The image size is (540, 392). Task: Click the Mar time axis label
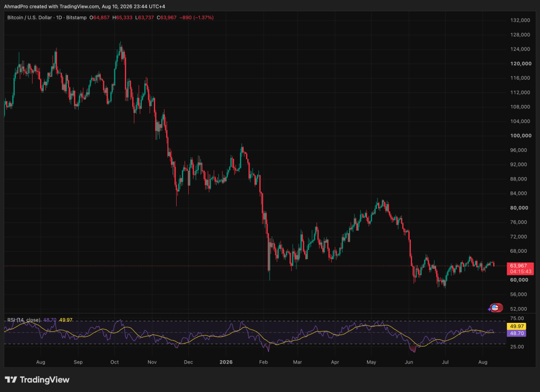[x=297, y=362]
